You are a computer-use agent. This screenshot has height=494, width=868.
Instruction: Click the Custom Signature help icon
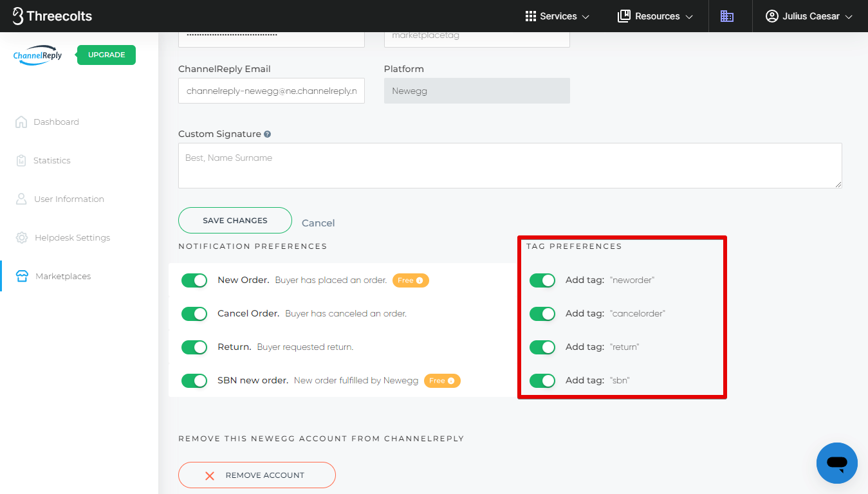(267, 134)
